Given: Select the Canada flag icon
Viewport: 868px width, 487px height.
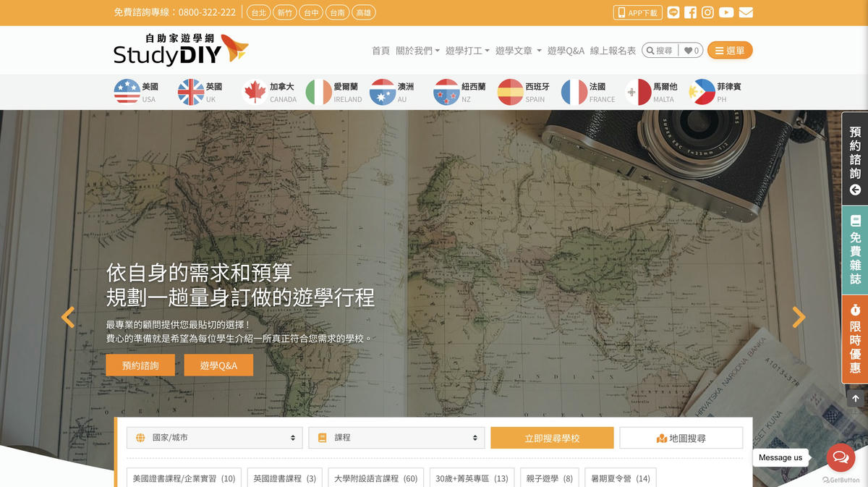Looking at the screenshot, I should (255, 92).
